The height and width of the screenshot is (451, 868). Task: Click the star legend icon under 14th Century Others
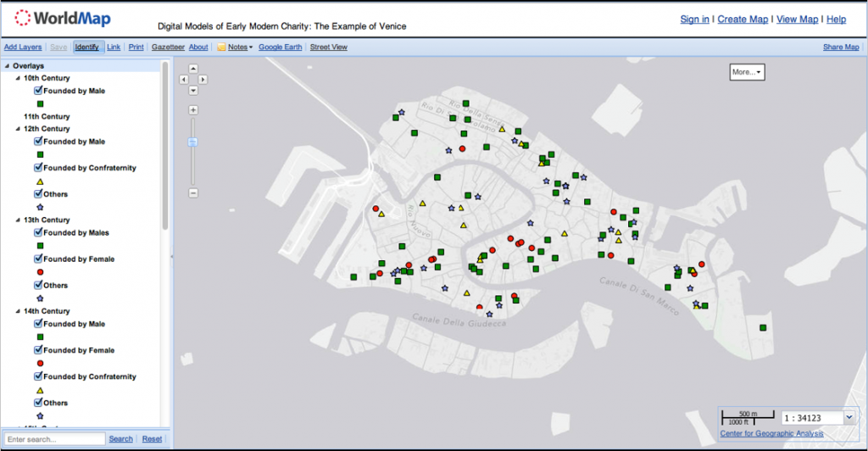tap(40, 415)
